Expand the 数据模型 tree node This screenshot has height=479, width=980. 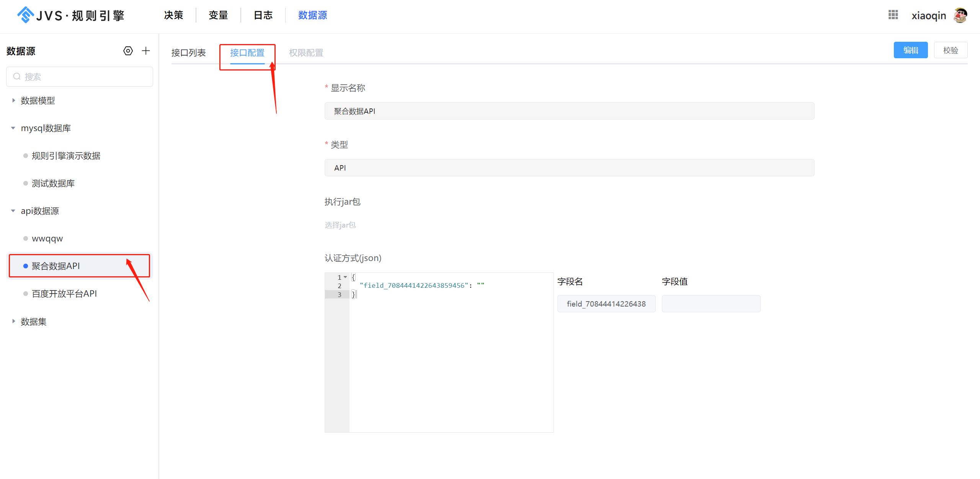[13, 100]
